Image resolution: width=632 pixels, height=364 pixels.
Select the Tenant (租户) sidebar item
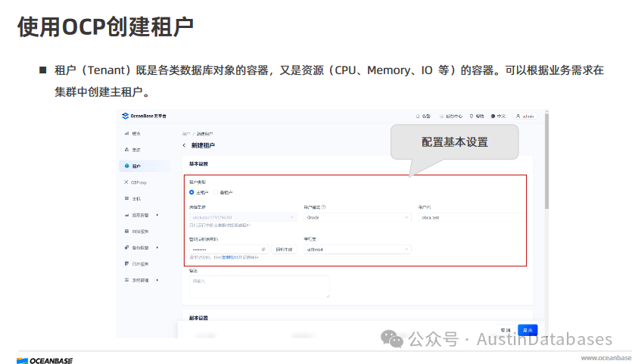pos(145,166)
